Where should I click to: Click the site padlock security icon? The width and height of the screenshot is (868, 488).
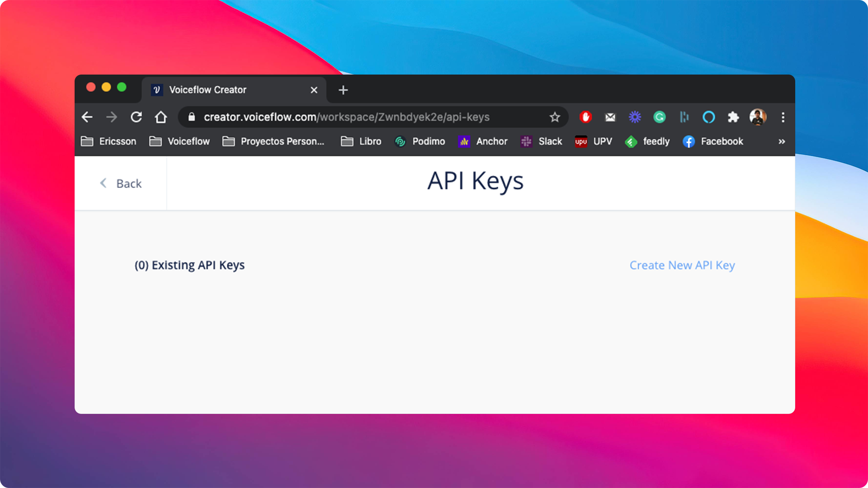tap(191, 117)
